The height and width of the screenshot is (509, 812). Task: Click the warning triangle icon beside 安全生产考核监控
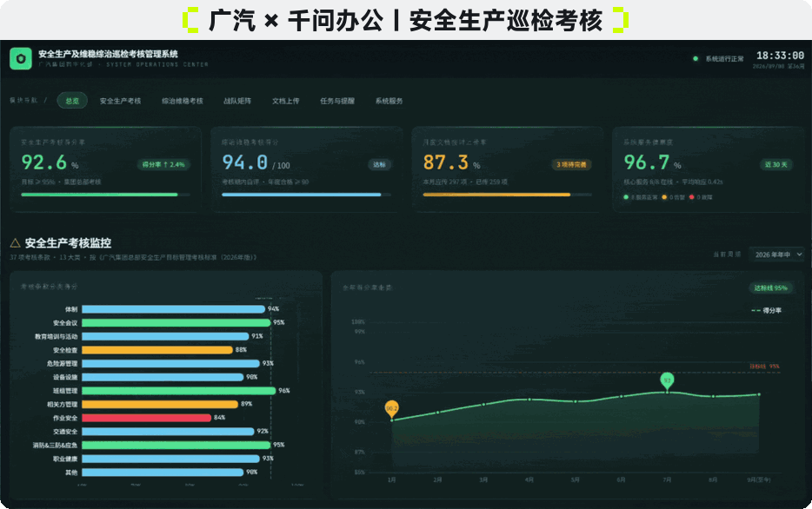click(x=15, y=242)
